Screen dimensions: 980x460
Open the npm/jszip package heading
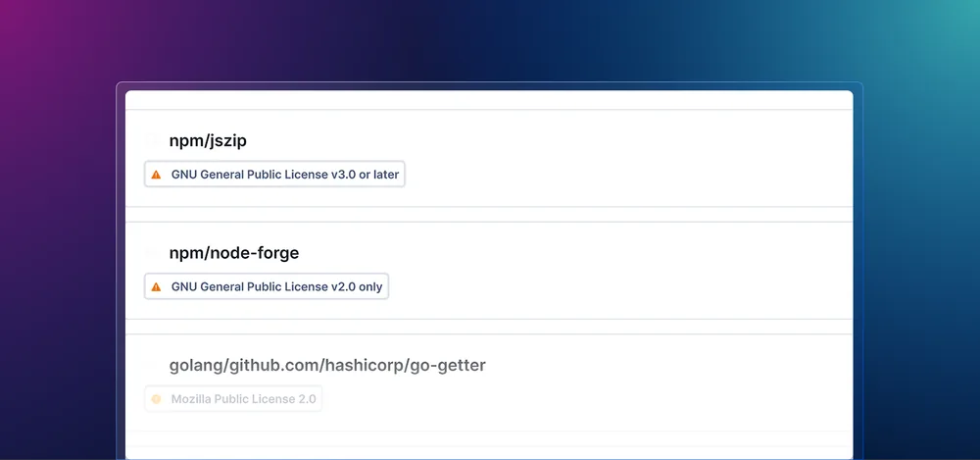(208, 141)
